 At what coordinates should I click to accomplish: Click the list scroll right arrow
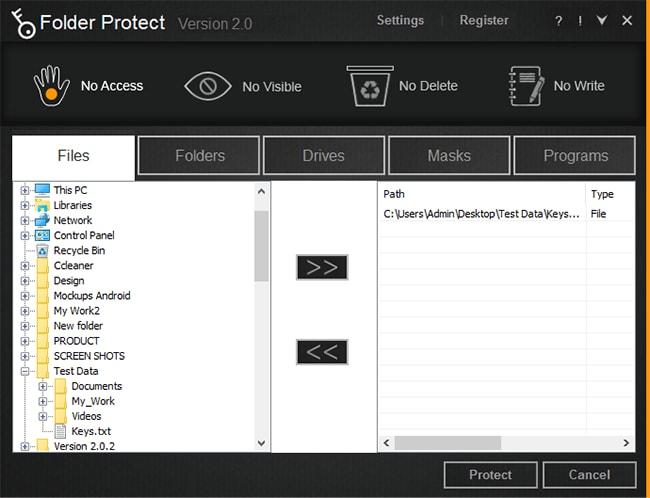point(626,443)
